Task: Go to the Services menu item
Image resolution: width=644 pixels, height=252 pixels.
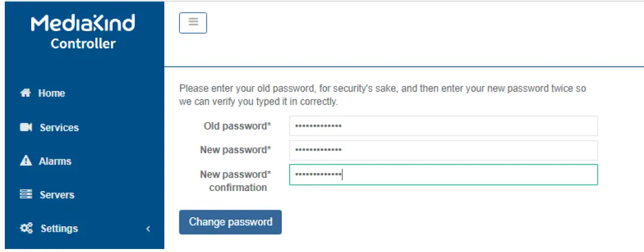Action: 59,127
